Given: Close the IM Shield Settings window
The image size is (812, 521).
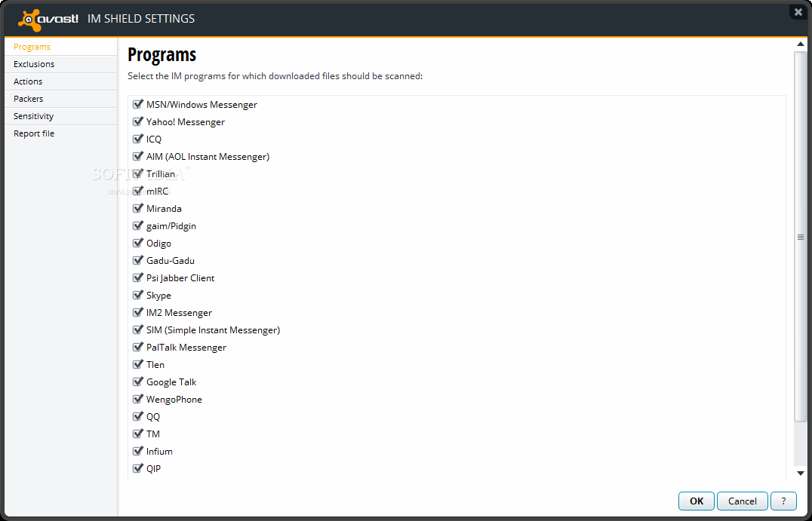Looking at the screenshot, I should pos(798,12).
